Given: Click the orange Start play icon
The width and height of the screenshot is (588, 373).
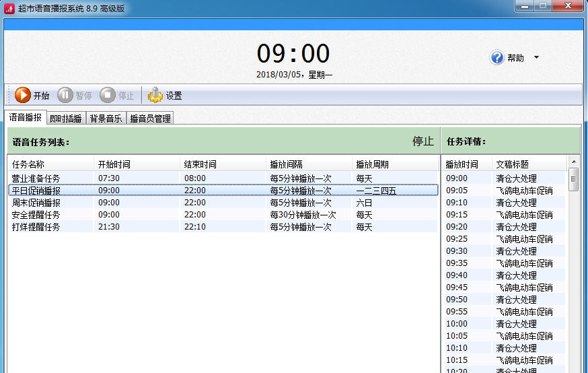Looking at the screenshot, I should coord(23,96).
